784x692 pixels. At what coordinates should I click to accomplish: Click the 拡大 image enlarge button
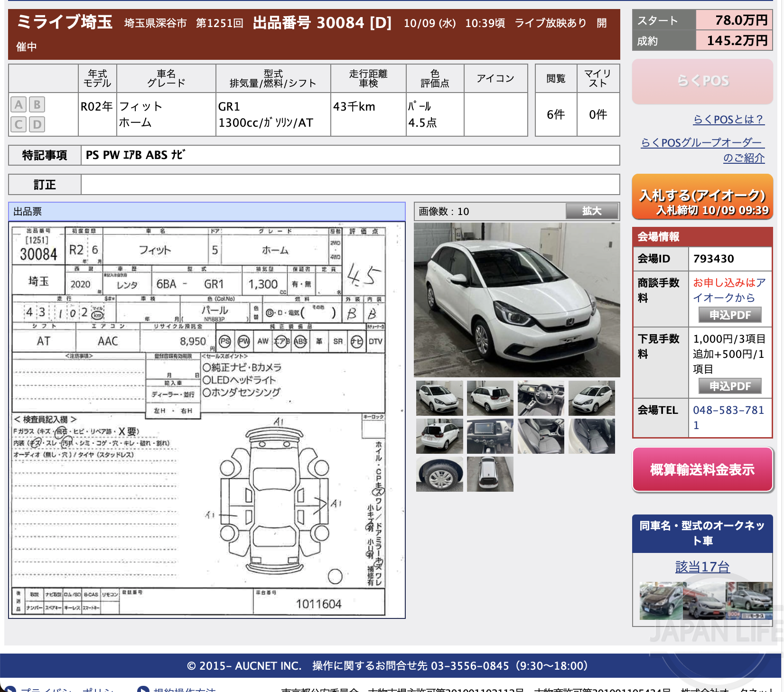point(592,212)
